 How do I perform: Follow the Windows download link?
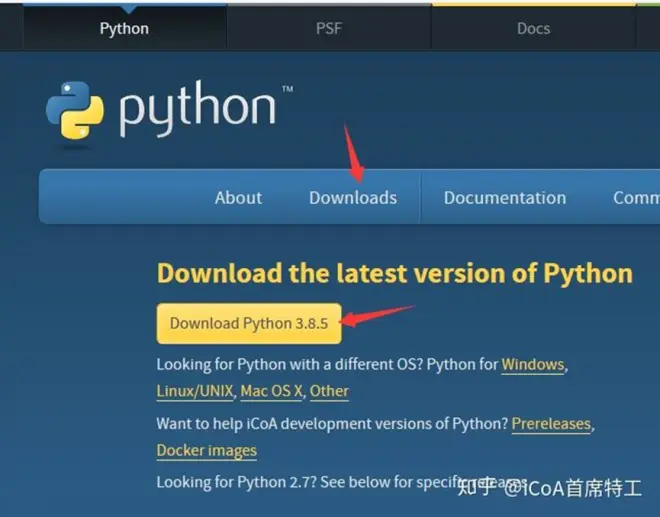(532, 365)
